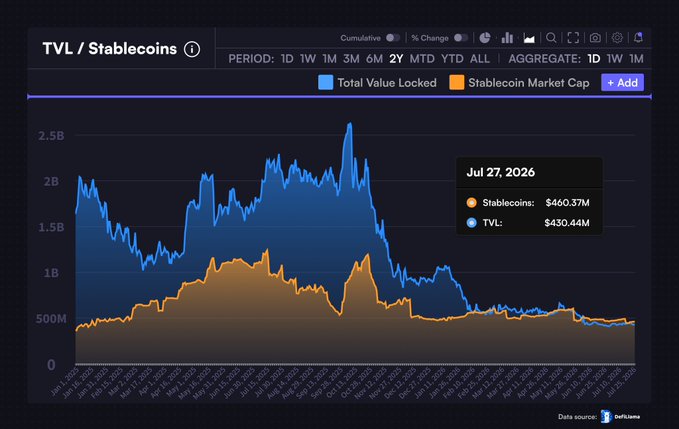The height and width of the screenshot is (429, 679).
Task: Switch to area chart view
Action: (529, 39)
